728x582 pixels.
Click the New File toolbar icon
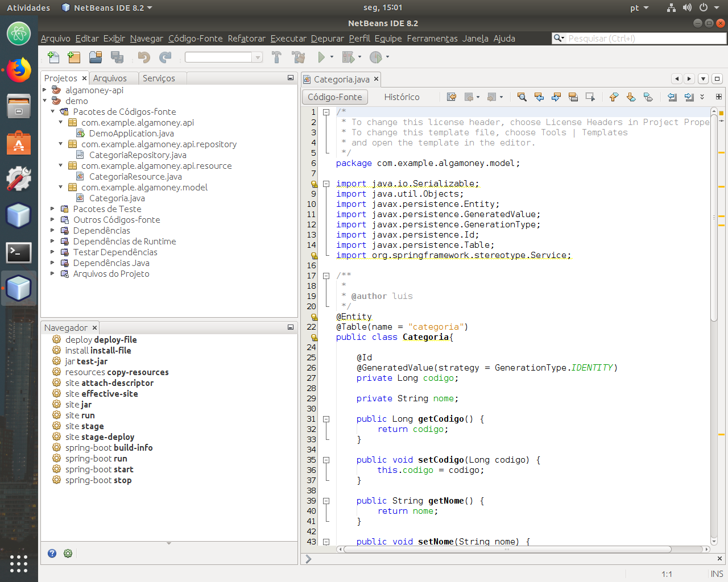click(53, 57)
